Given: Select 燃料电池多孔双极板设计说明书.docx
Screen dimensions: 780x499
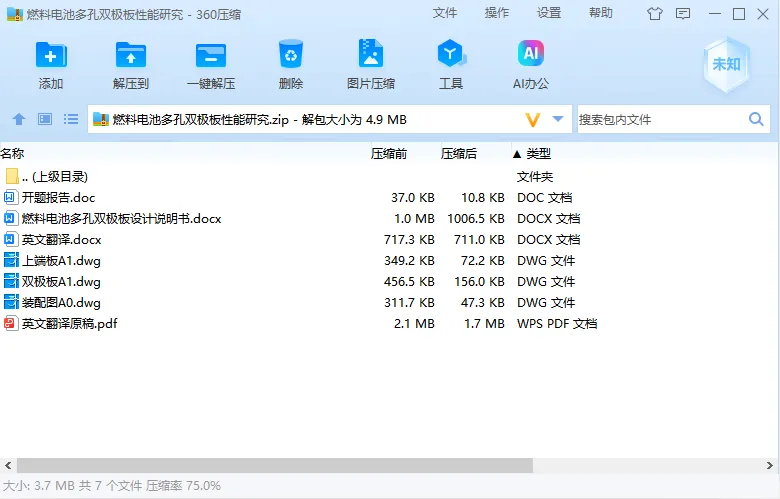Looking at the screenshot, I should [x=121, y=218].
